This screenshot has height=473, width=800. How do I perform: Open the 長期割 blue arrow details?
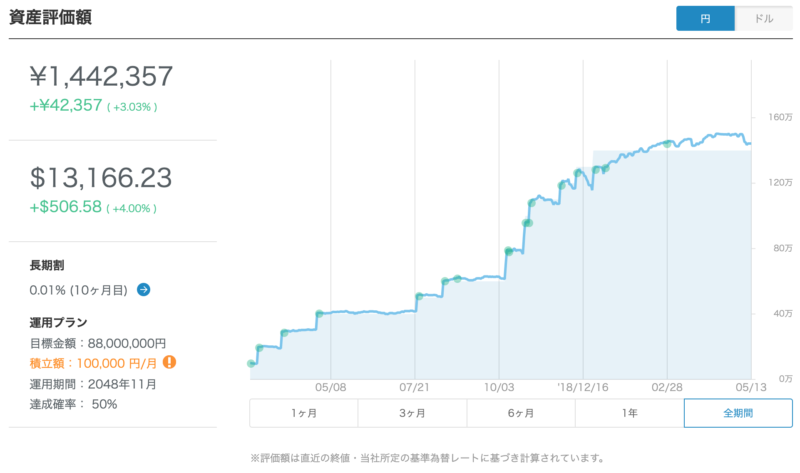[x=143, y=290]
